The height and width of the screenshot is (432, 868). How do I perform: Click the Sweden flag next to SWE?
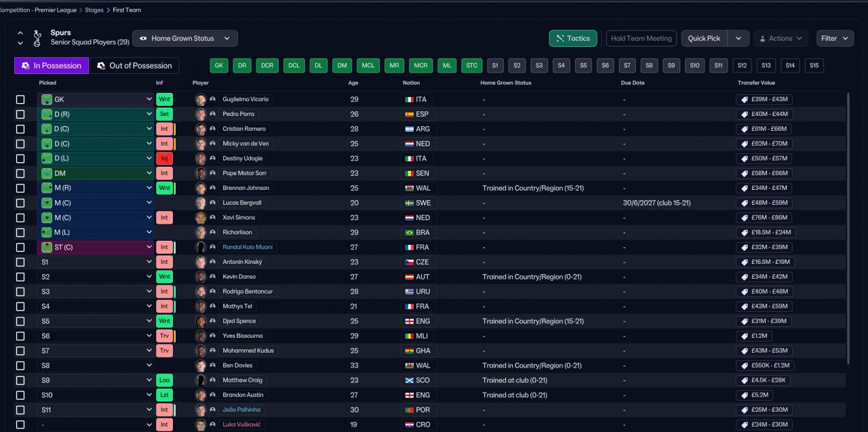tap(409, 203)
